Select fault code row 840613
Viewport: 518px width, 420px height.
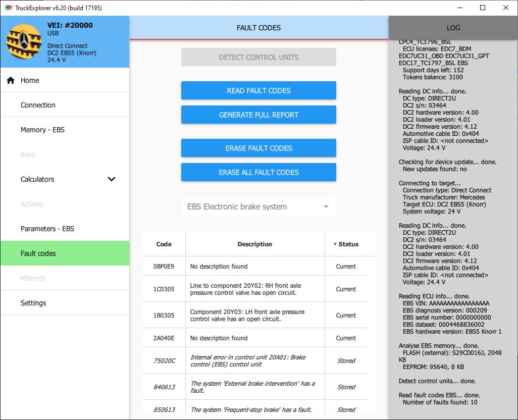point(255,387)
